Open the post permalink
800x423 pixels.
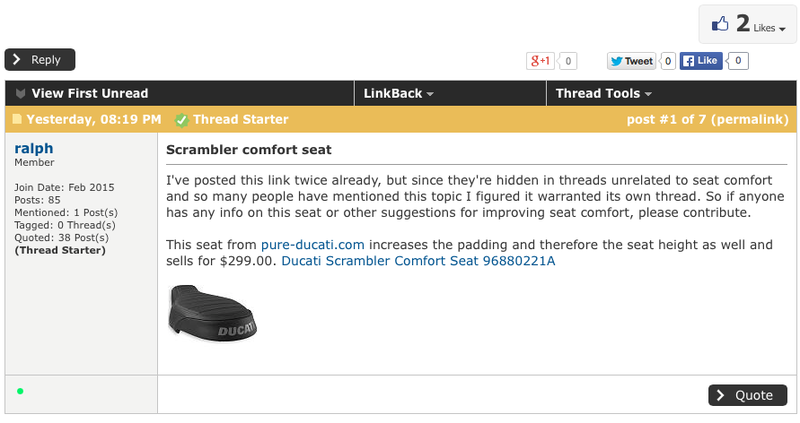pyautogui.click(x=746, y=120)
